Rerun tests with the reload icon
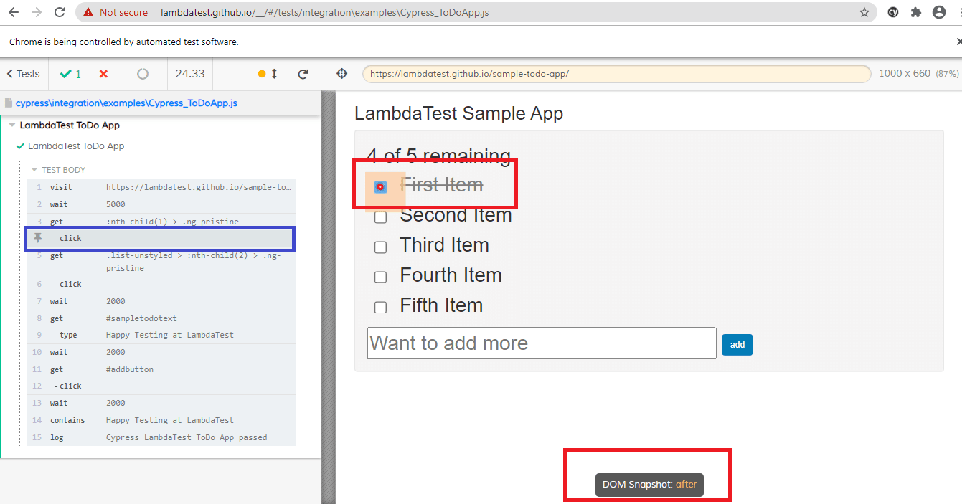 click(x=303, y=74)
